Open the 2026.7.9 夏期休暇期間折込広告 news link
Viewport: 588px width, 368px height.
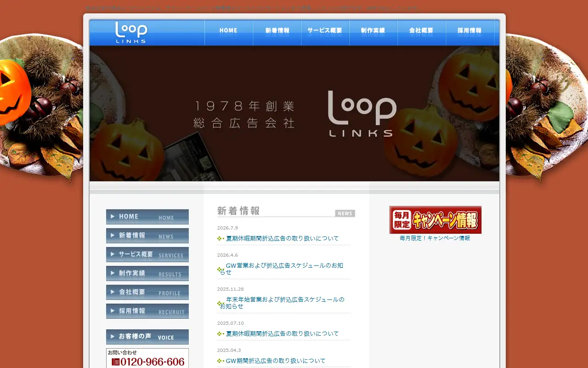click(282, 238)
